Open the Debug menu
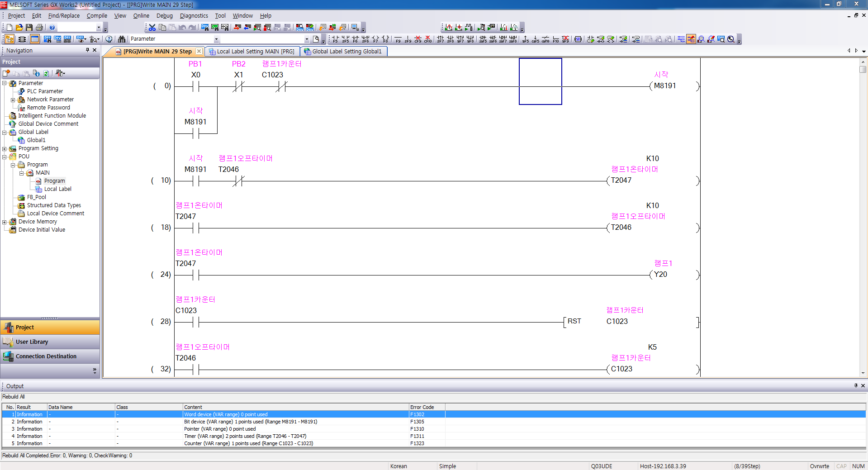 [x=165, y=16]
